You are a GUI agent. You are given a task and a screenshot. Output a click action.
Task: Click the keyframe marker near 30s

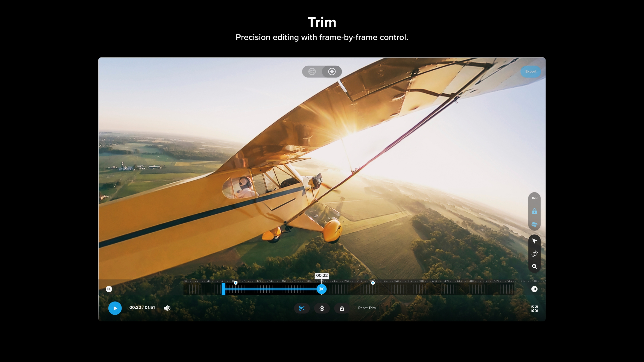pos(373,283)
